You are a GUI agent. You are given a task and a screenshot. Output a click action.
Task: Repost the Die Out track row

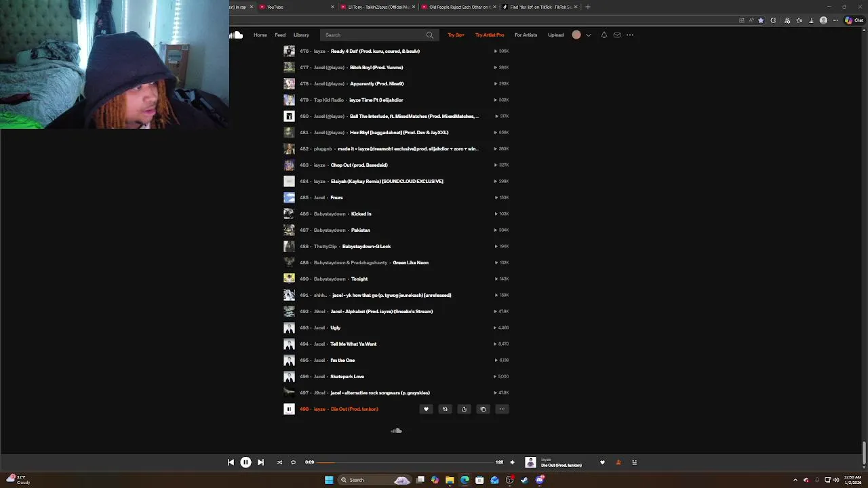click(445, 409)
